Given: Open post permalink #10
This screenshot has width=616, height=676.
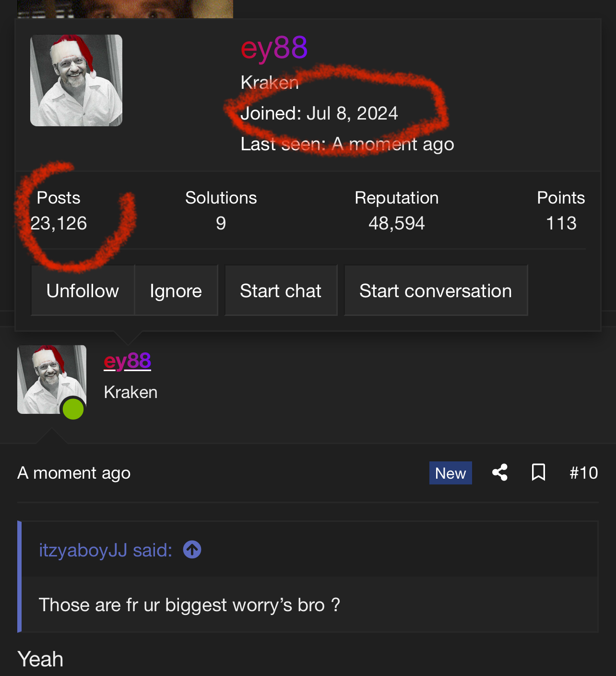Looking at the screenshot, I should pyautogui.click(x=583, y=473).
